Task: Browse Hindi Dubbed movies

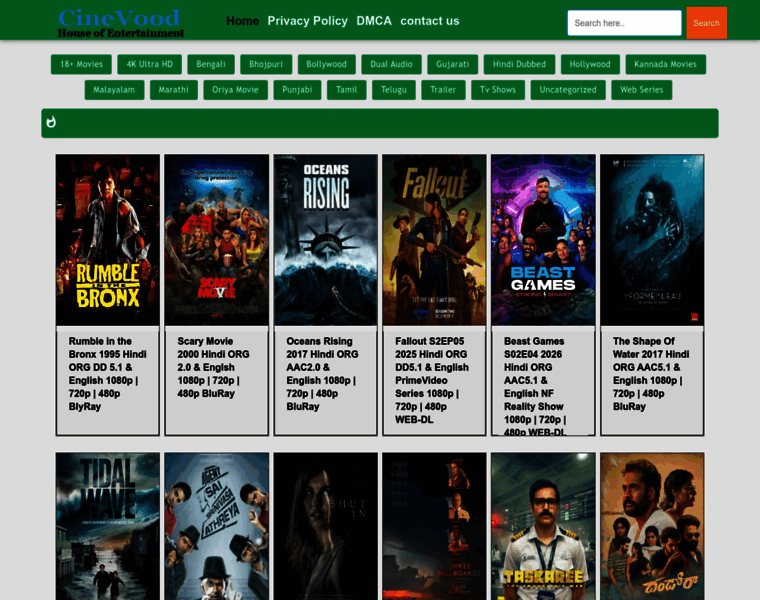Action: click(519, 64)
